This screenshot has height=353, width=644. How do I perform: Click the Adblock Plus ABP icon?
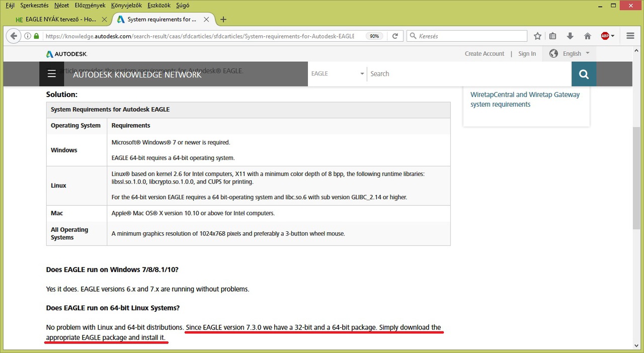[x=605, y=36]
